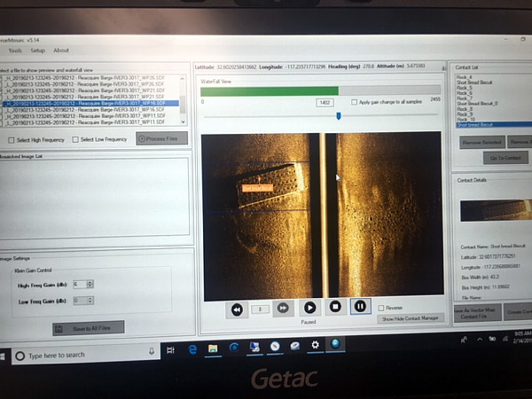The image size is (532, 399).
Task: Select the _L_ file ending WP21.SDF
Action: [x=85, y=97]
